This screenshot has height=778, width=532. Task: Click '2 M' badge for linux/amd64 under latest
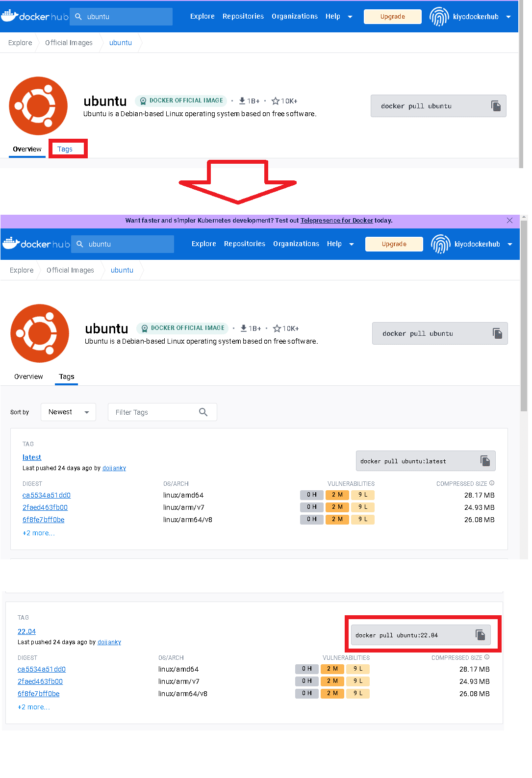coord(337,495)
